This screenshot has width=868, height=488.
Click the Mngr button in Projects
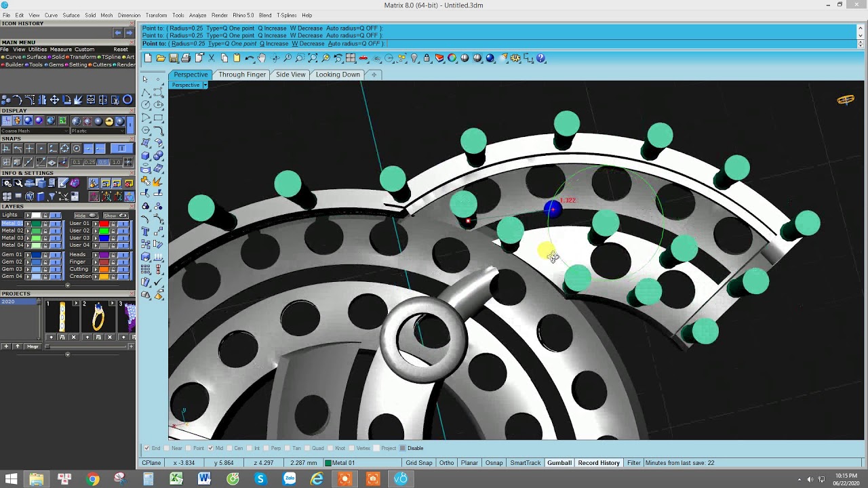33,346
